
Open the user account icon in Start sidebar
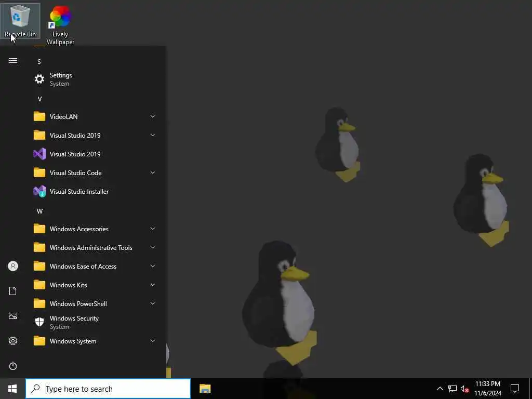coord(13,266)
